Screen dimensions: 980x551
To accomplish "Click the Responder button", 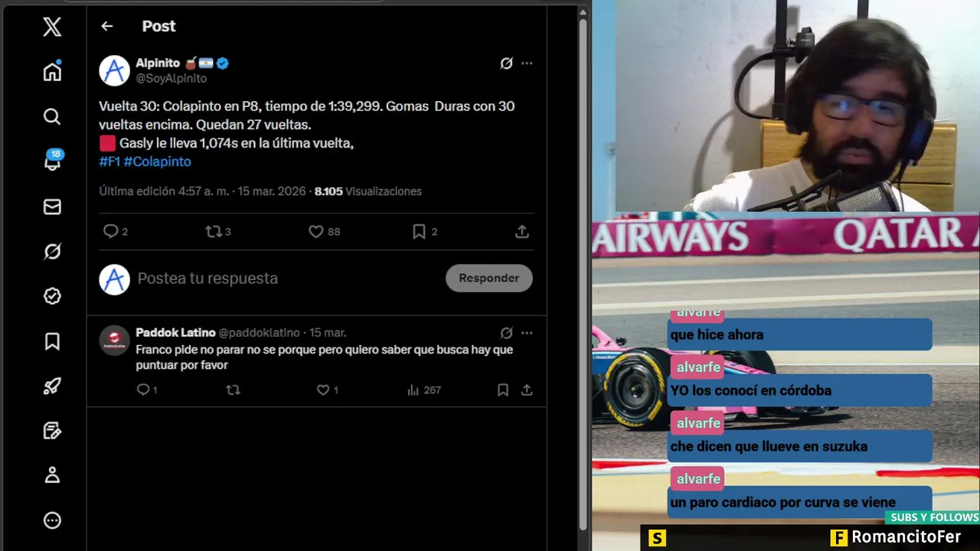I will 489,278.
